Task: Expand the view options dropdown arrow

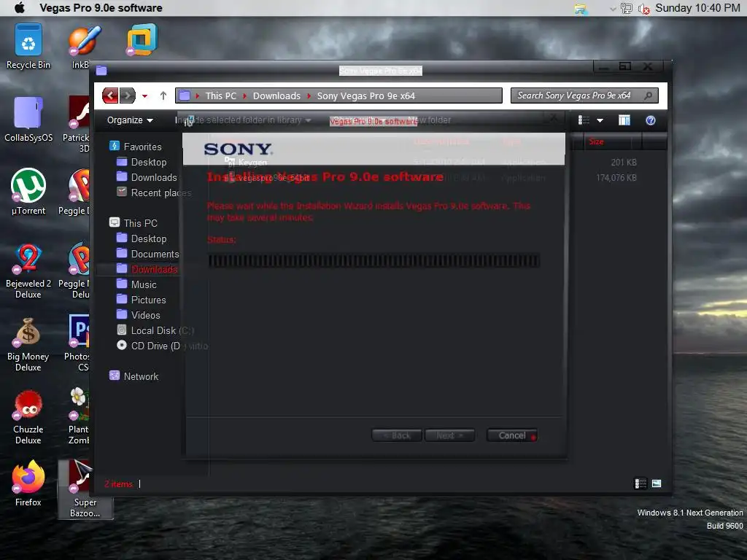Action: (600, 120)
